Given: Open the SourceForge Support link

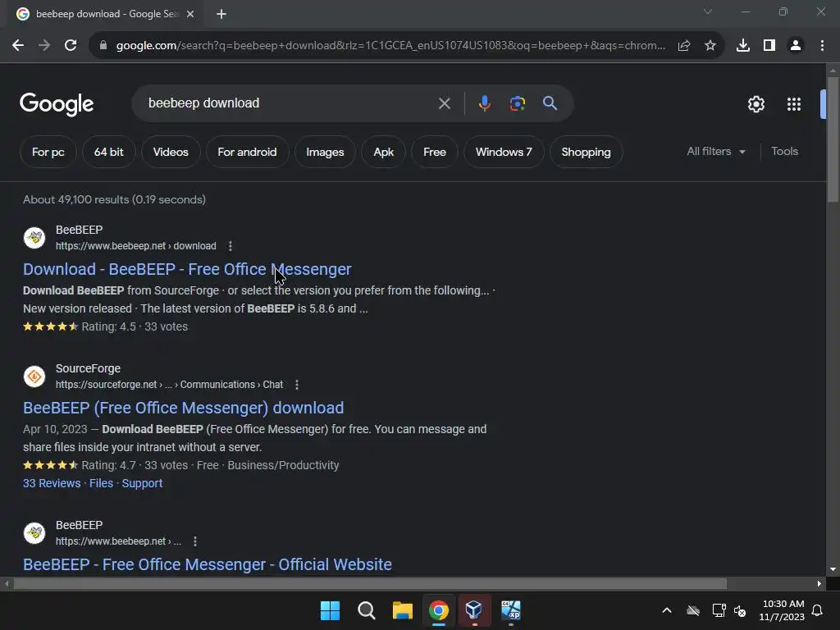Looking at the screenshot, I should click(x=142, y=483).
